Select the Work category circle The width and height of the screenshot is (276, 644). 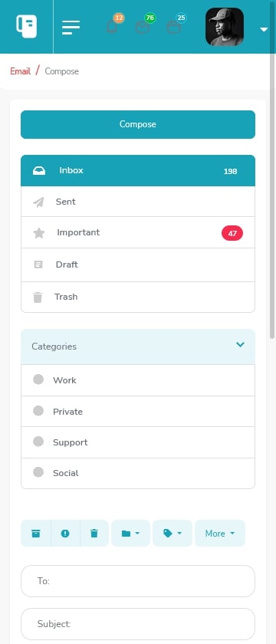click(x=38, y=379)
